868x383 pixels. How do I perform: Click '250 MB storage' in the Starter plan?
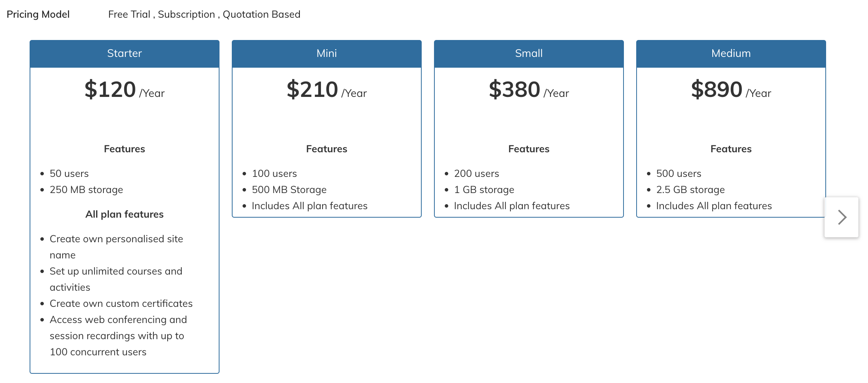(x=86, y=190)
